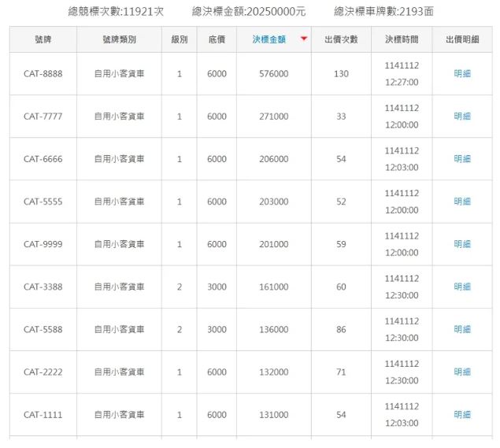Select the 級別 column header
Image resolution: width=500 pixels, height=448 pixels.
(x=180, y=39)
